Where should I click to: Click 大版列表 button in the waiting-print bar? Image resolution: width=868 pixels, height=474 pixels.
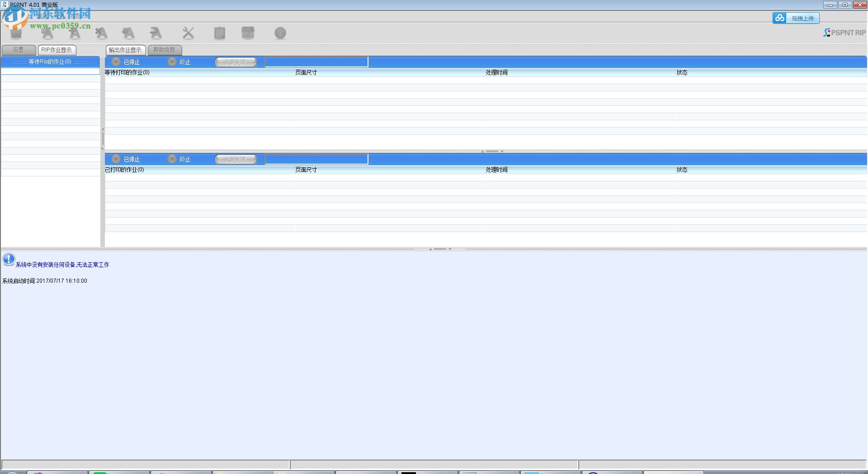tap(236, 62)
